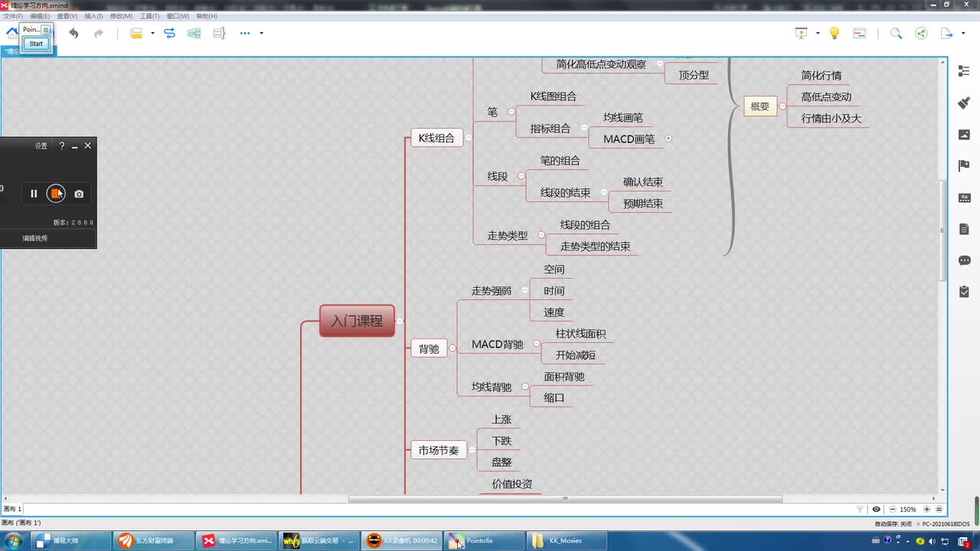Click the vertical scrollbar thumb
The image size is (980, 551).
943,230
